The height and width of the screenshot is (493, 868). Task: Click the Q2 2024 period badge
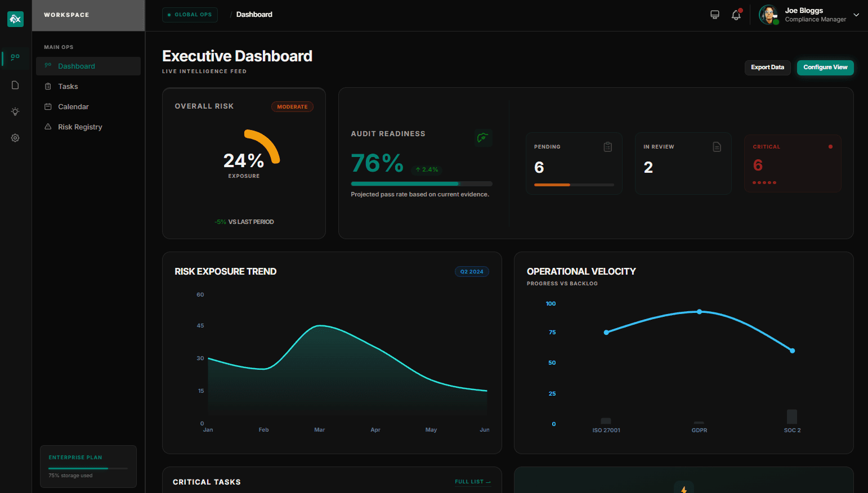472,272
